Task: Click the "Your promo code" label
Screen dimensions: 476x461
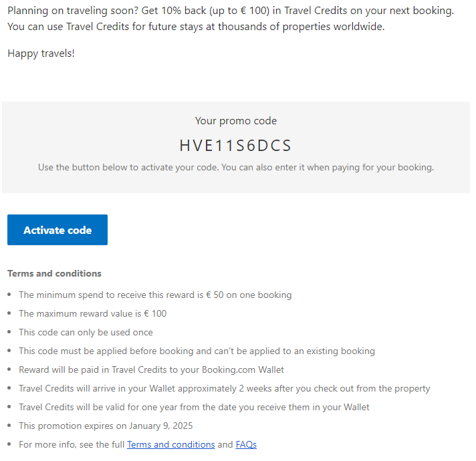Action: pyautogui.click(x=235, y=121)
